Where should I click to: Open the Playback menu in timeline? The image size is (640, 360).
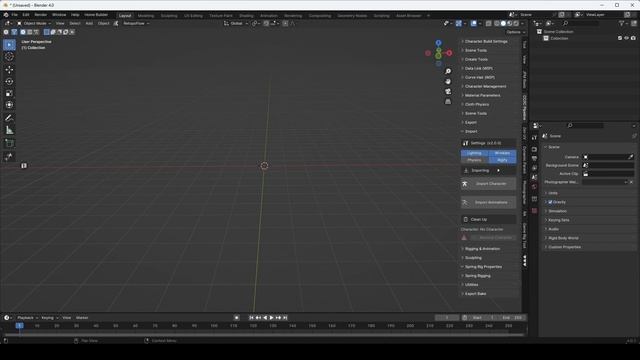pyautogui.click(x=27, y=318)
